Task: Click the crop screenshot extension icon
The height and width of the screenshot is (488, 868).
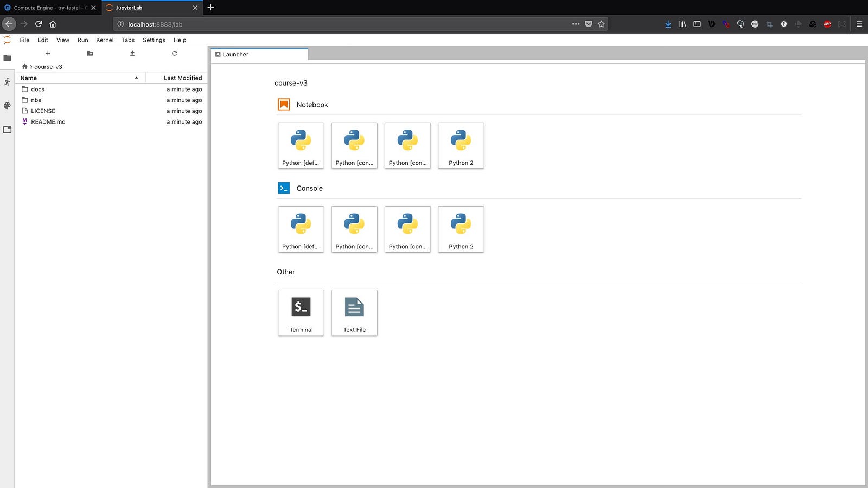Action: tap(769, 24)
